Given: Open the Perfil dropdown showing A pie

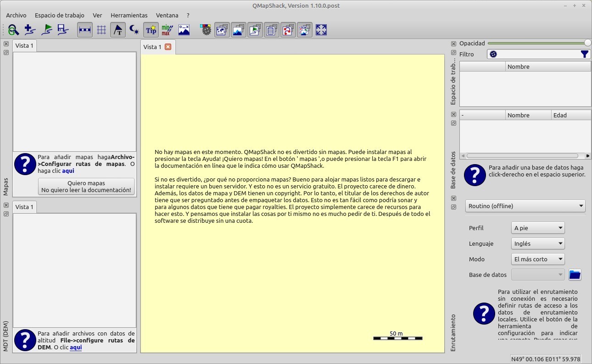Looking at the screenshot, I should click(538, 228).
